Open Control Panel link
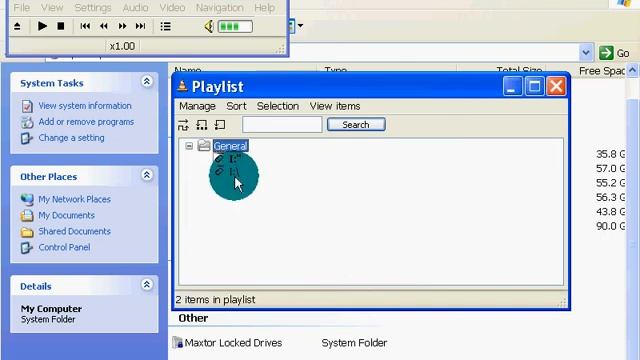Screen dimensions: 640x360 click(64, 247)
